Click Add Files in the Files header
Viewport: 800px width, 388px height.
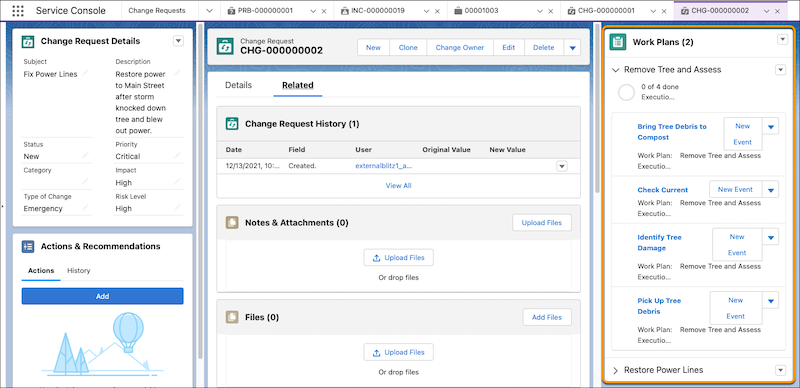pos(547,317)
